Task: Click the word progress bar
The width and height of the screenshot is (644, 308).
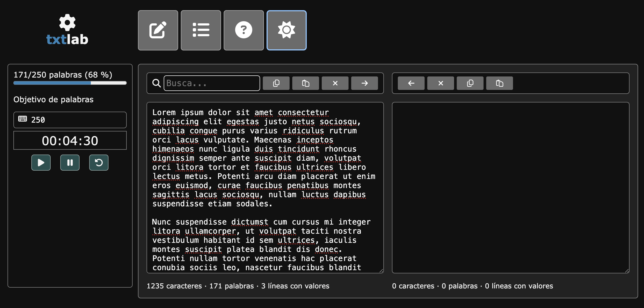Action: click(70, 83)
